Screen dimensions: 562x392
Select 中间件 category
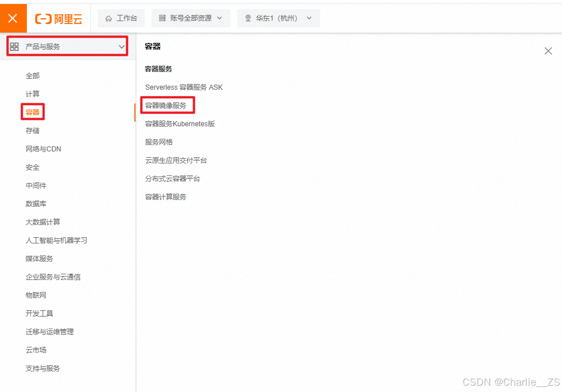(x=36, y=185)
